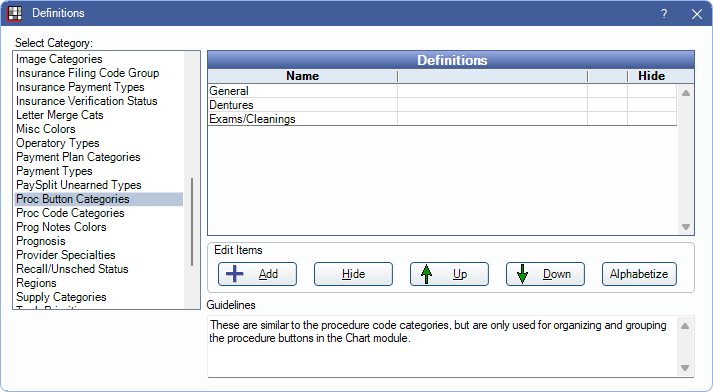This screenshot has height=392, width=713.
Task: Click Guidelines box scroll up arrow
Action: click(x=685, y=326)
